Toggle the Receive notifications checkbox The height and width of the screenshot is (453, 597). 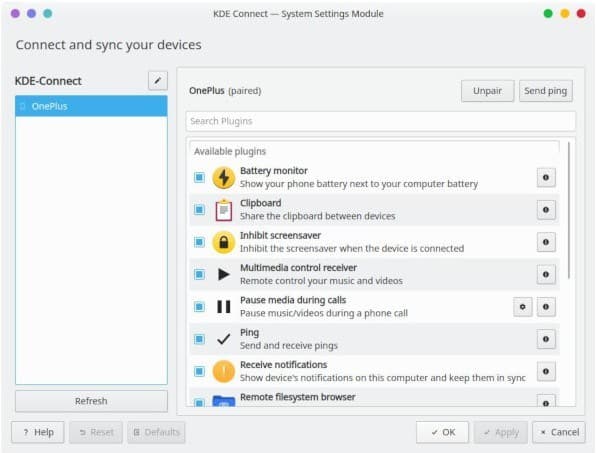coord(200,372)
